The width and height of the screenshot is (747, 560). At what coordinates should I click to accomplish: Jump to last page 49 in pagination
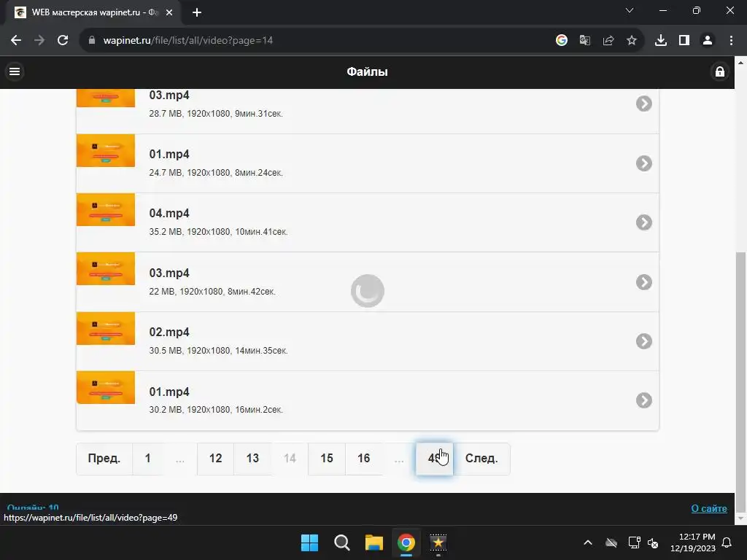tap(434, 459)
